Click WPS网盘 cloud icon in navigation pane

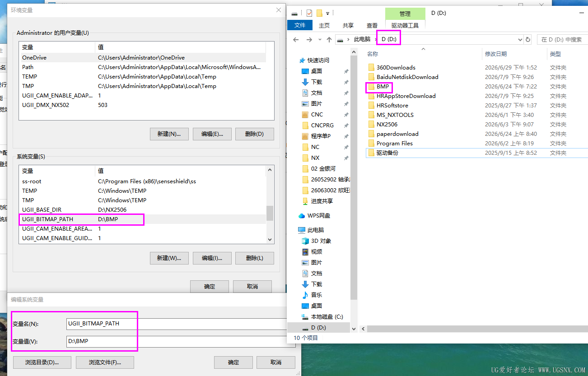(302, 215)
